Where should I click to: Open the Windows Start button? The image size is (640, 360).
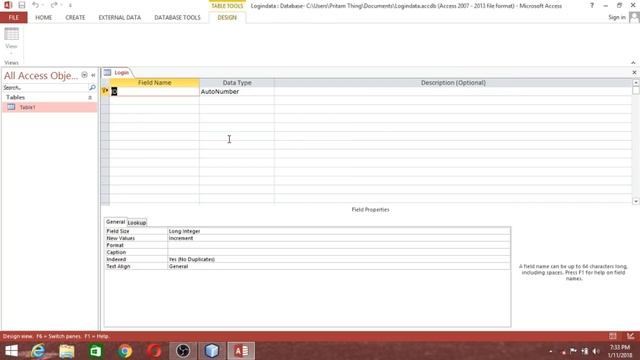click(x=11, y=351)
